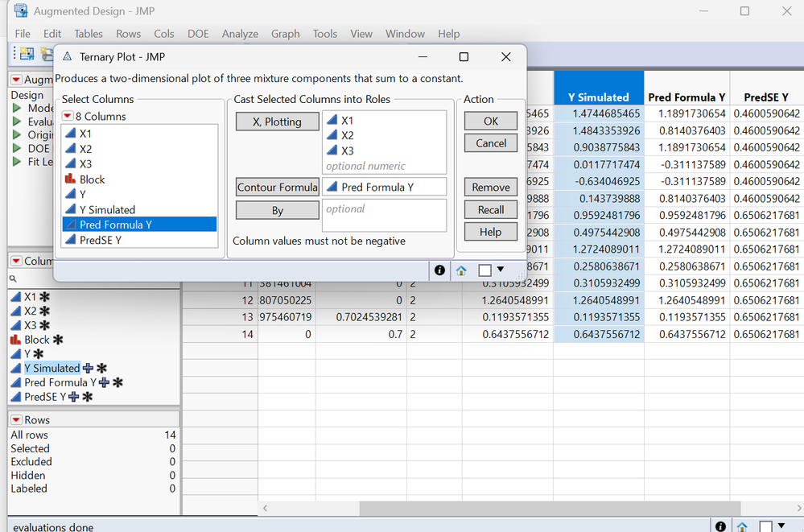Open the Cols menu
804x532 pixels.
pos(164,34)
